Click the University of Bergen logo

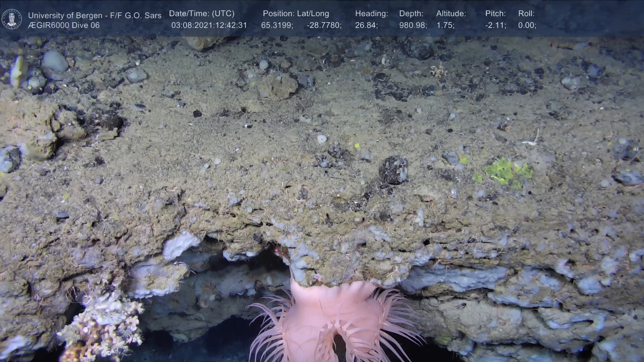pos(12,19)
